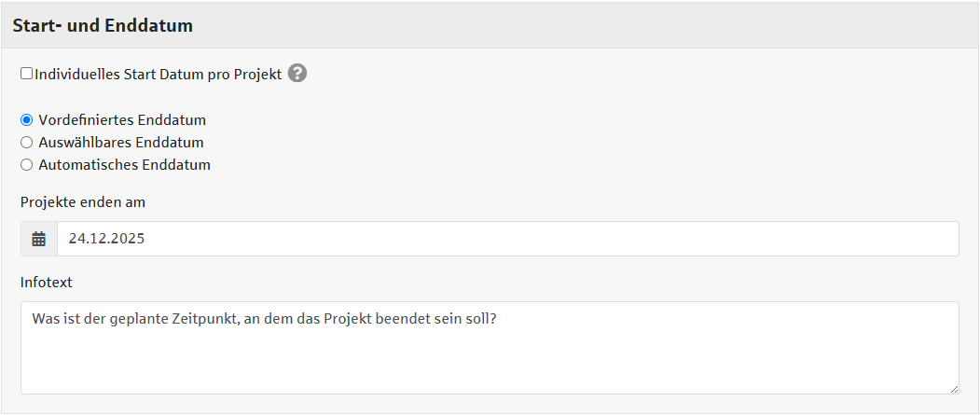This screenshot has width=980, height=415.
Task: Enable Individuelles Start Datum pro Projekt checkbox
Action: coord(27,73)
